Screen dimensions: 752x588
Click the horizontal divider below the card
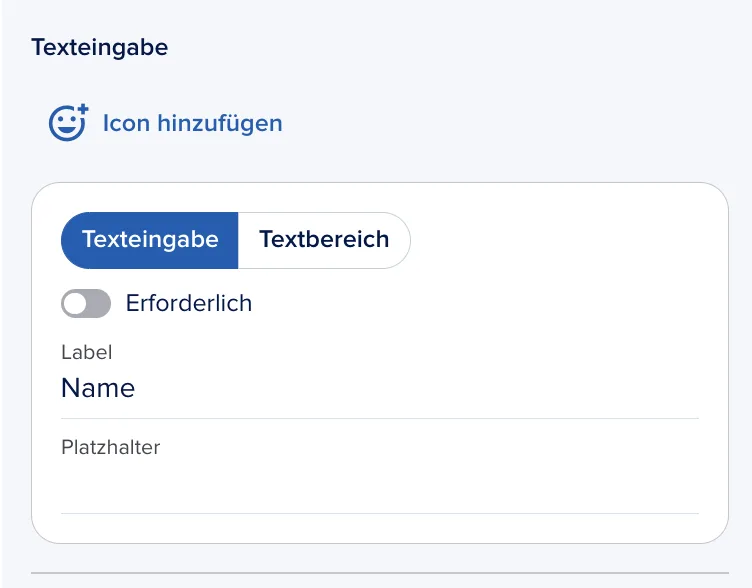[380, 573]
